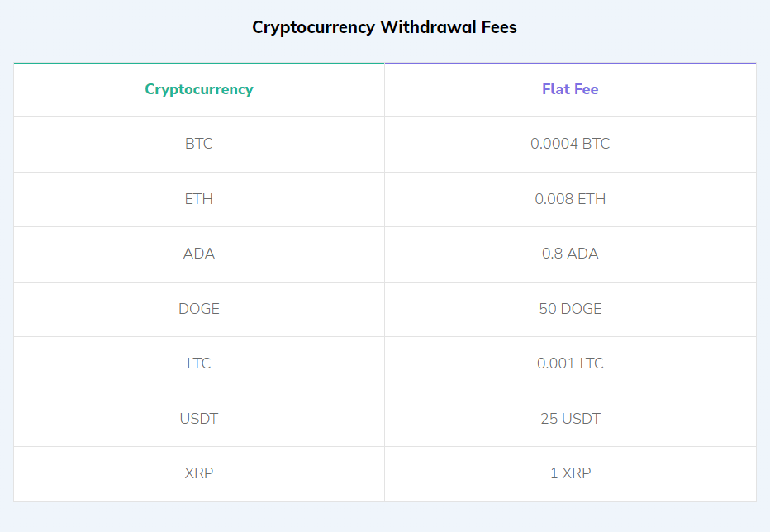Image resolution: width=770 pixels, height=532 pixels.
Task: Click the 1 XRP fee cell
Action: tap(570, 473)
